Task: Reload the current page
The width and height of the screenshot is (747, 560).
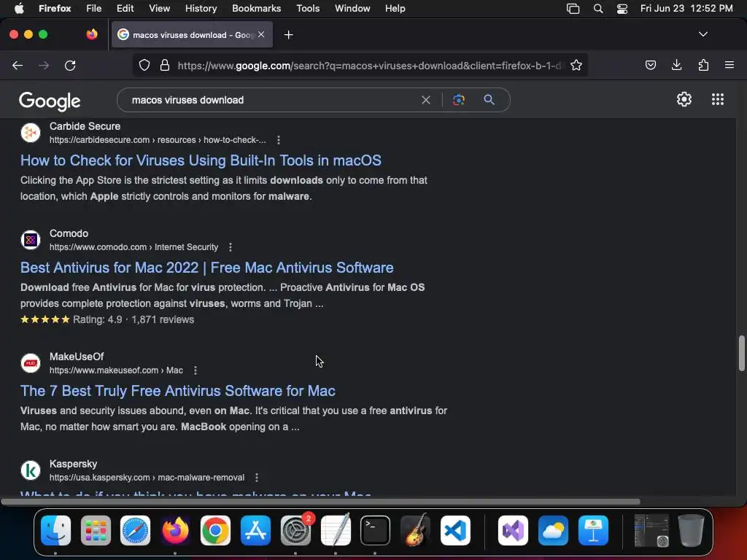Action: [x=70, y=65]
